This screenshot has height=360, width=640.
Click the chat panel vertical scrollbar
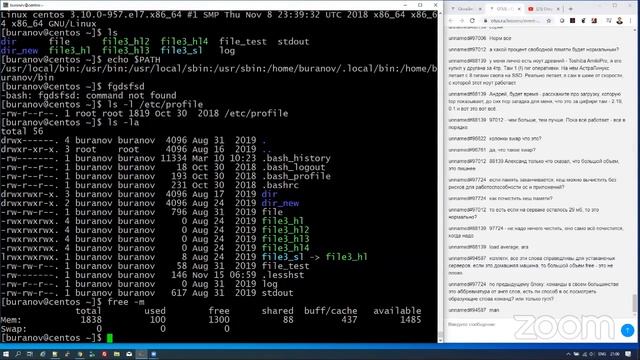[x=635, y=171]
